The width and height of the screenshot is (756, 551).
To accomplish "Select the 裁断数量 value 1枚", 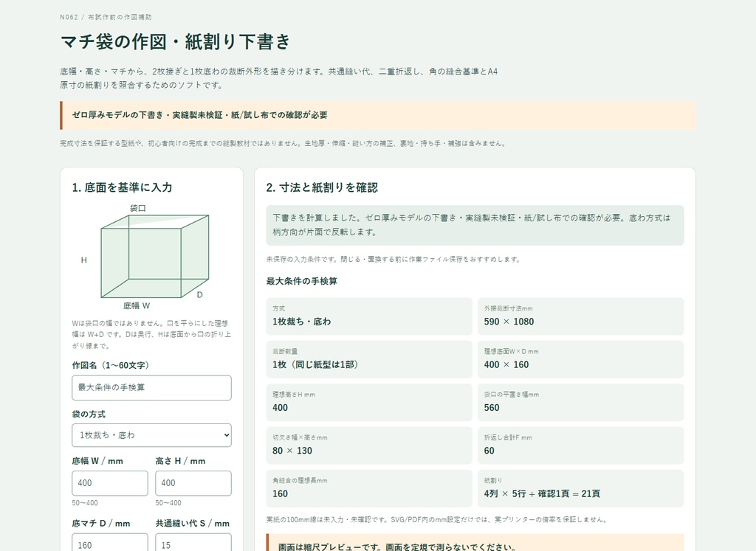I will (x=315, y=364).
